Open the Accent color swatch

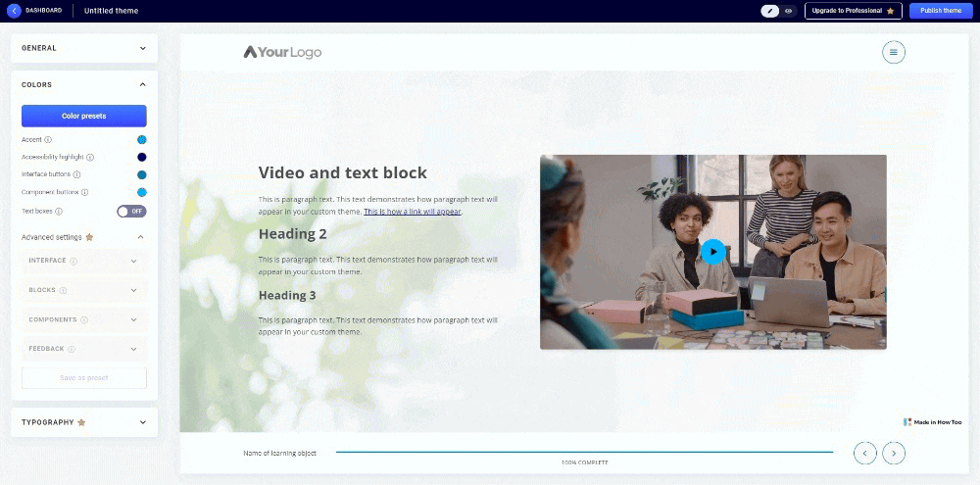click(141, 140)
